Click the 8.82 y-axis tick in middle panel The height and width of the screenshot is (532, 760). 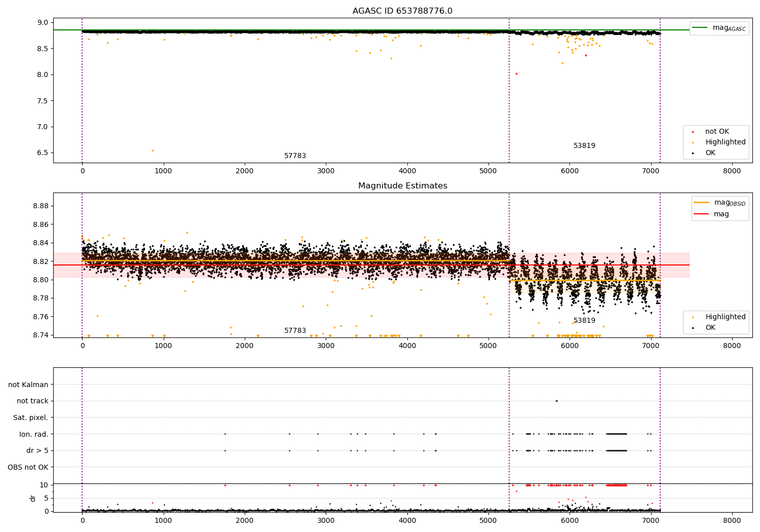(41, 261)
